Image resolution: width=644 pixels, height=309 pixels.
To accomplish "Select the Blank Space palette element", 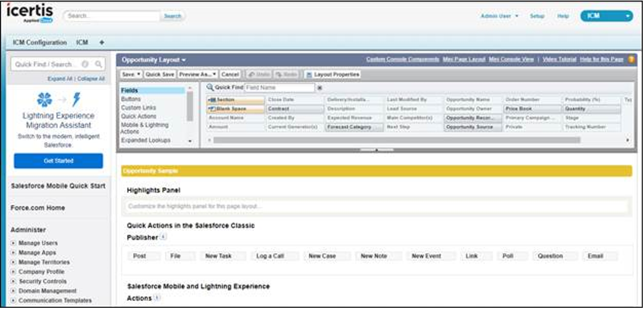I will pyautogui.click(x=236, y=109).
